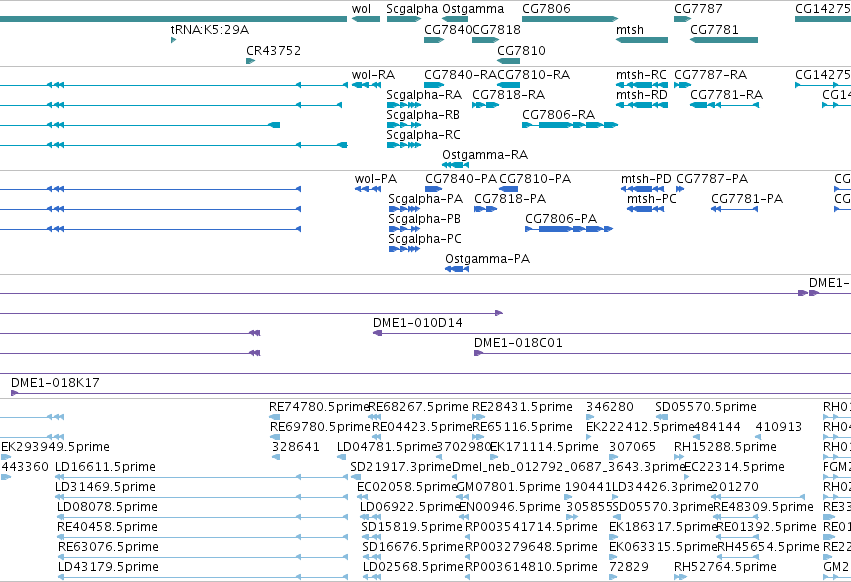Click the CG7781-PA protein label
The width and height of the screenshot is (851, 582).
(x=747, y=199)
